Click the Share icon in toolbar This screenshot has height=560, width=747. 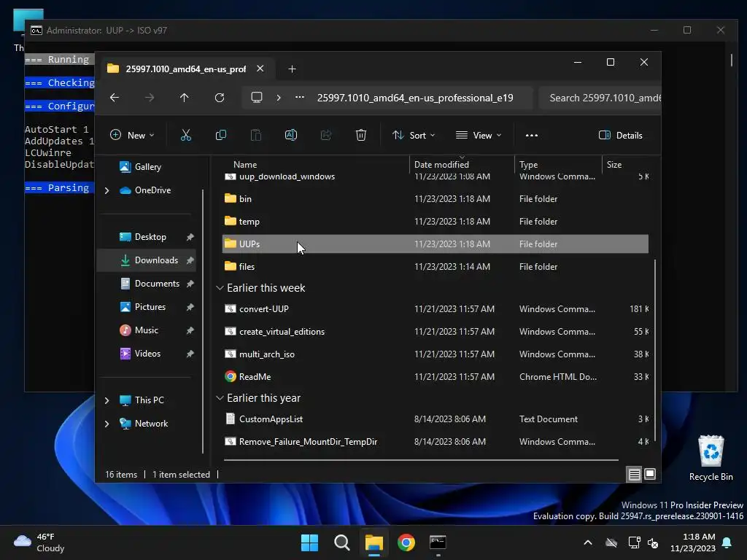326,135
